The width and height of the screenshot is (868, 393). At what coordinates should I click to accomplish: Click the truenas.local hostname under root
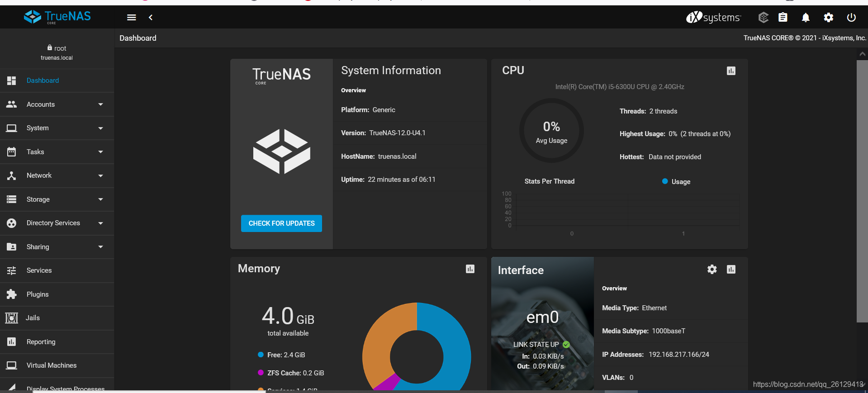point(57,58)
